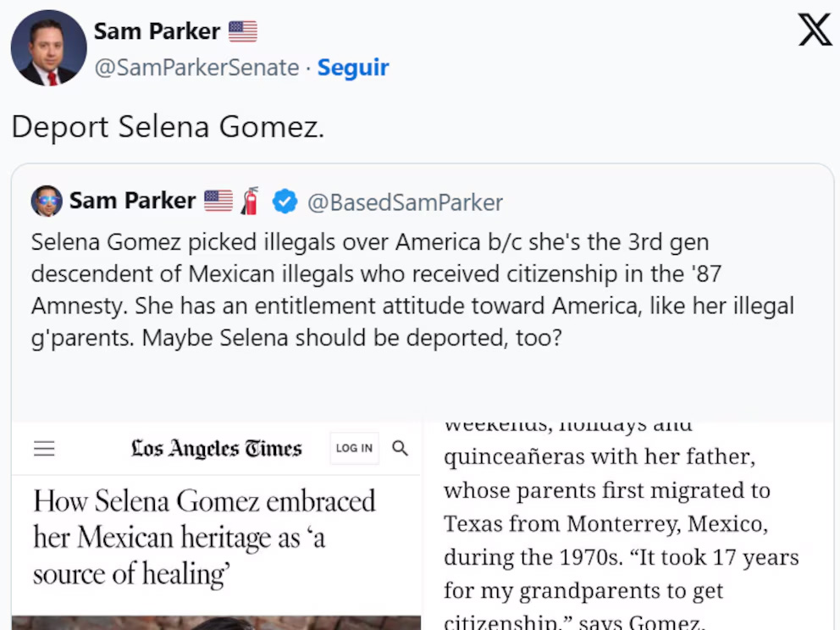Open the quoted post's body text
The height and width of the screenshot is (630, 840).
click(412, 290)
